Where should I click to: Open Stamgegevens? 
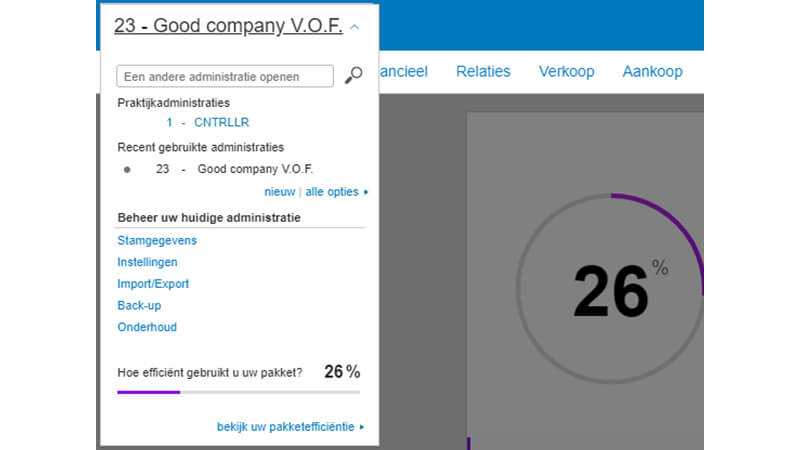(x=157, y=240)
